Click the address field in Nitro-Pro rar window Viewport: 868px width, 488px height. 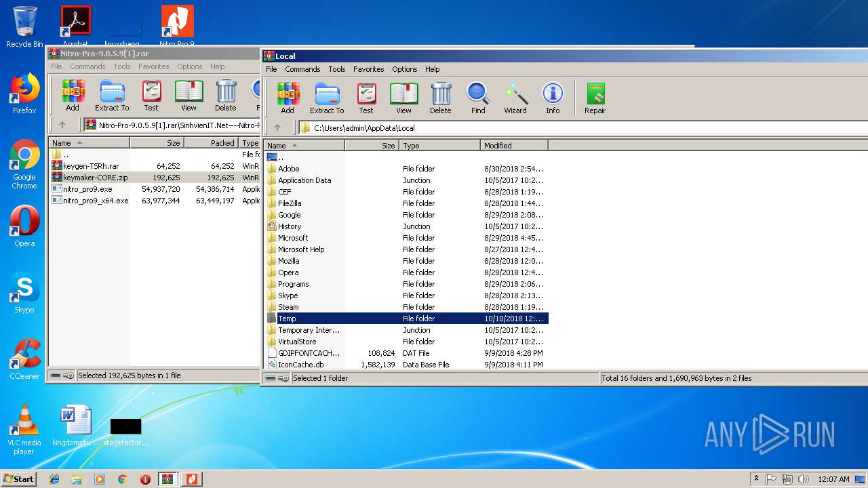coord(172,125)
